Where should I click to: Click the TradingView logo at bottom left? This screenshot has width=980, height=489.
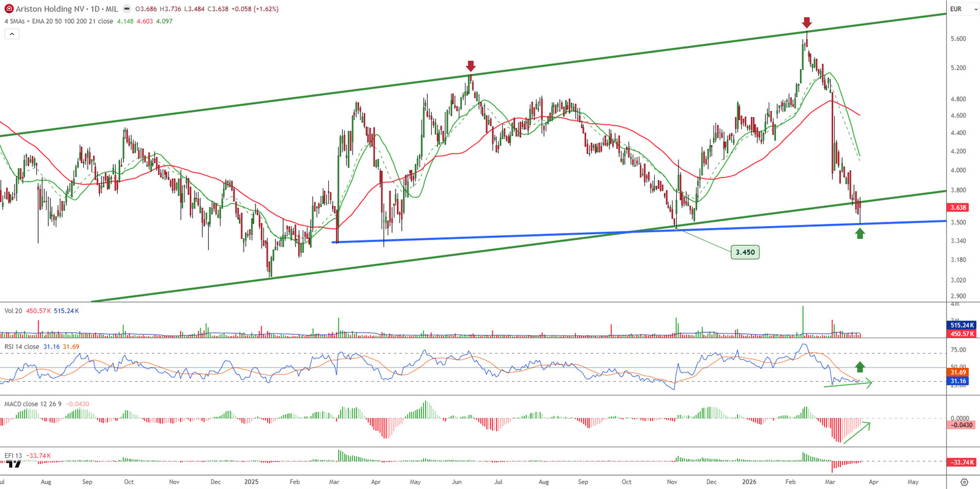13,464
